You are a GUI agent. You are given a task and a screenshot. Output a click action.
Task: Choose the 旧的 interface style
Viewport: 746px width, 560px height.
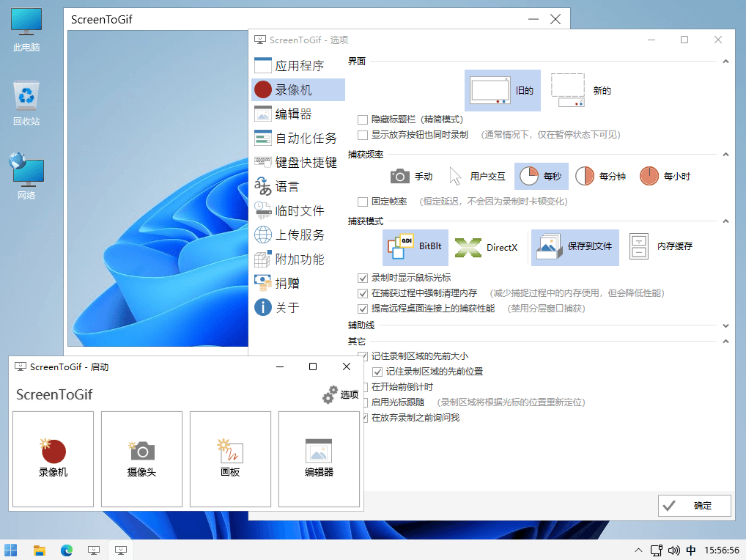coord(503,90)
